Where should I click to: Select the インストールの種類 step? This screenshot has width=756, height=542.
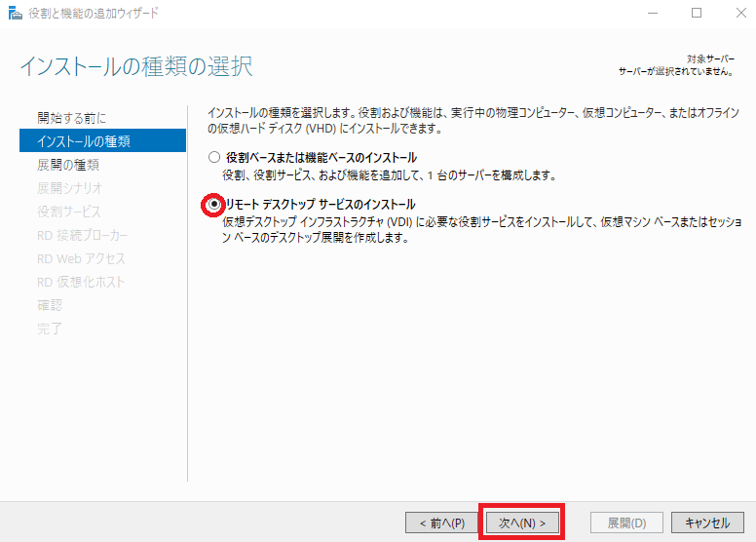click(x=102, y=141)
